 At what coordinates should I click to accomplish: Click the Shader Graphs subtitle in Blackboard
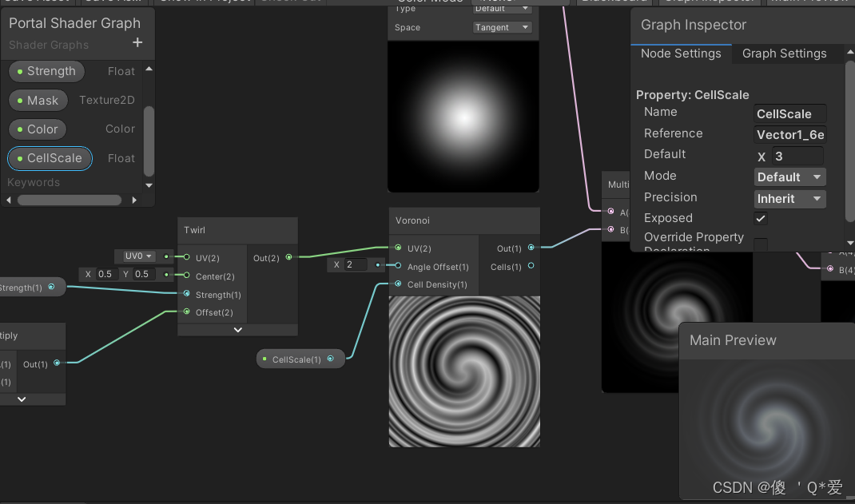point(49,46)
